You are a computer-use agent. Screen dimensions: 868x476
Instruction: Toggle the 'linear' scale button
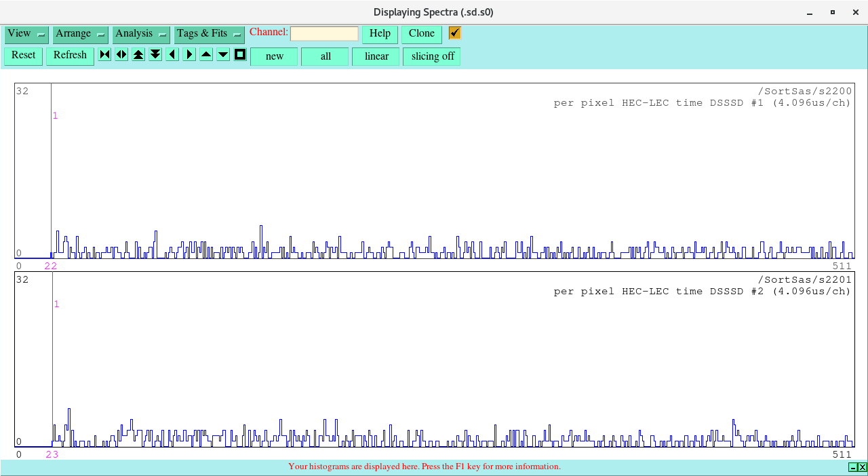(376, 56)
